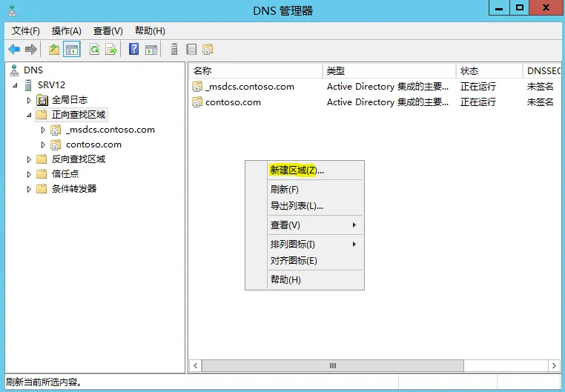565x392 pixels.
Task: Click the 名称 column header
Action: (255, 70)
